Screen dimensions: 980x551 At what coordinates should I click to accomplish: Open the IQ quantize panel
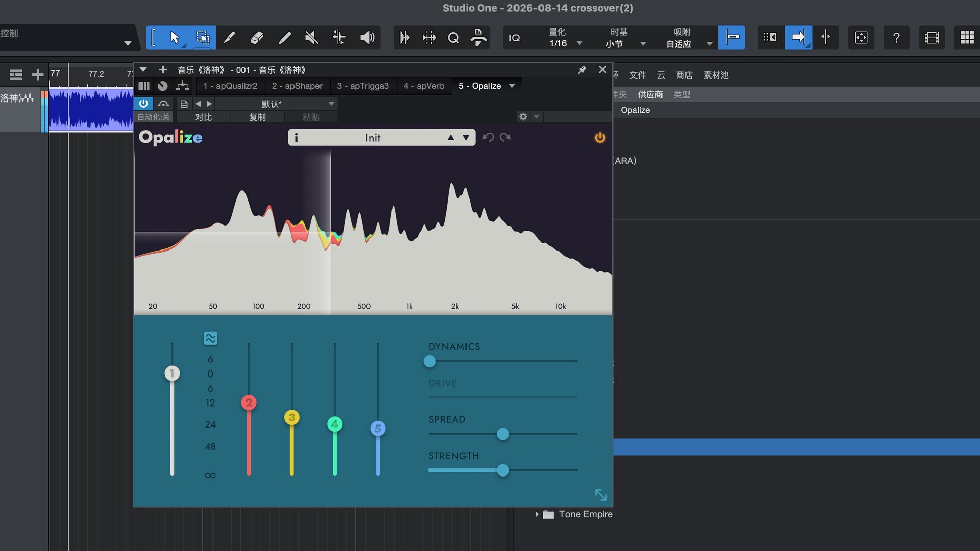[514, 38]
